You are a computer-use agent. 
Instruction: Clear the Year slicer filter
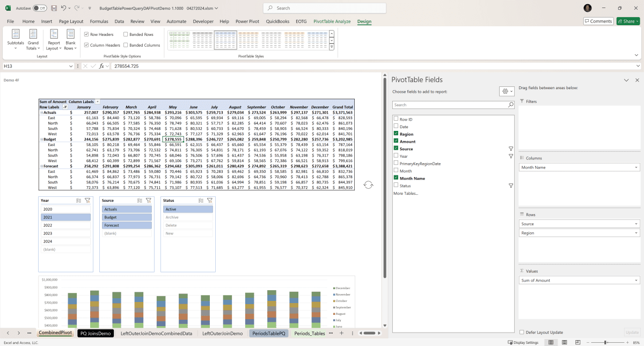[x=87, y=200]
